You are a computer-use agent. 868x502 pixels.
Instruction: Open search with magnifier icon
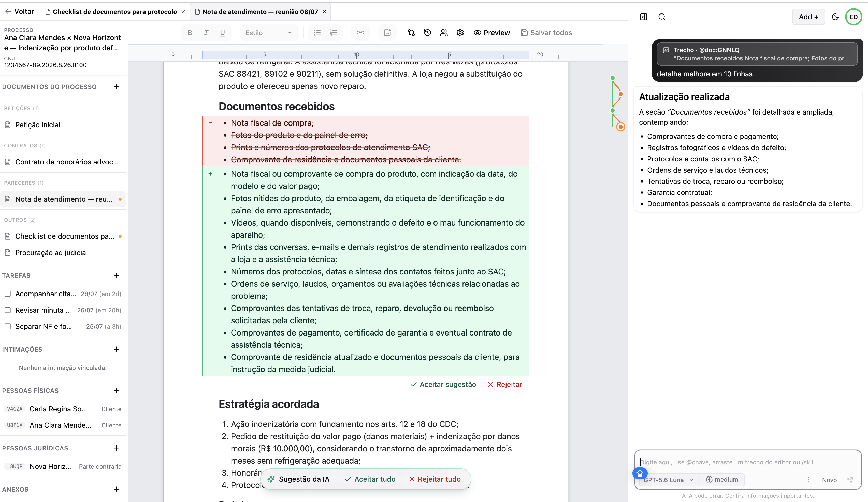(662, 17)
